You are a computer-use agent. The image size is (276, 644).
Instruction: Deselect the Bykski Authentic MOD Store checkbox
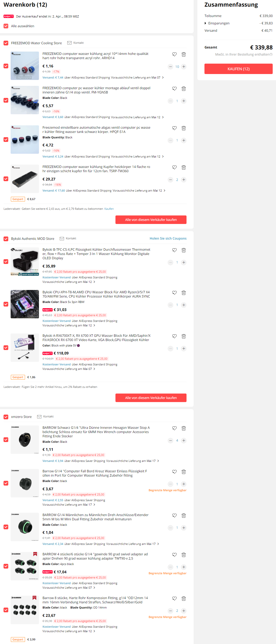click(x=6, y=239)
